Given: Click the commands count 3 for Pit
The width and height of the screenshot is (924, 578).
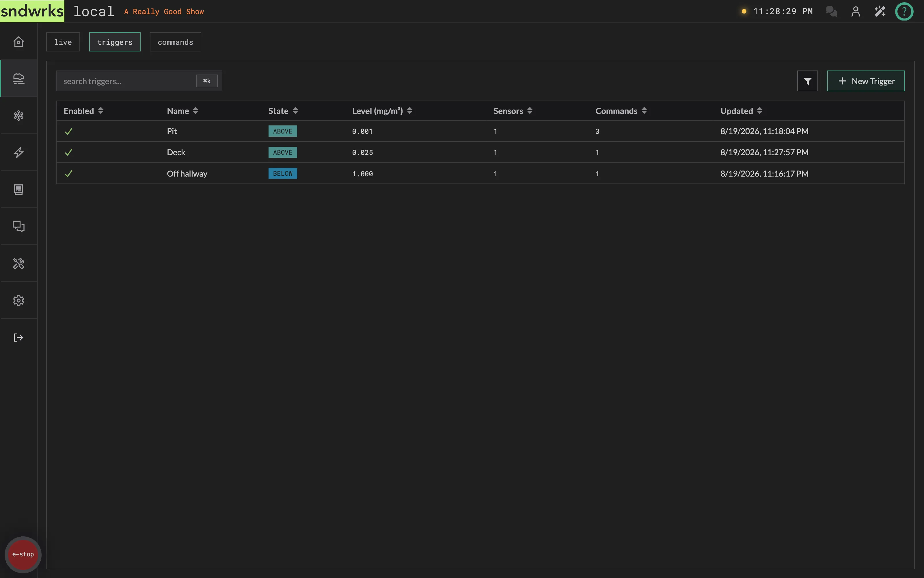Looking at the screenshot, I should pyautogui.click(x=597, y=131).
